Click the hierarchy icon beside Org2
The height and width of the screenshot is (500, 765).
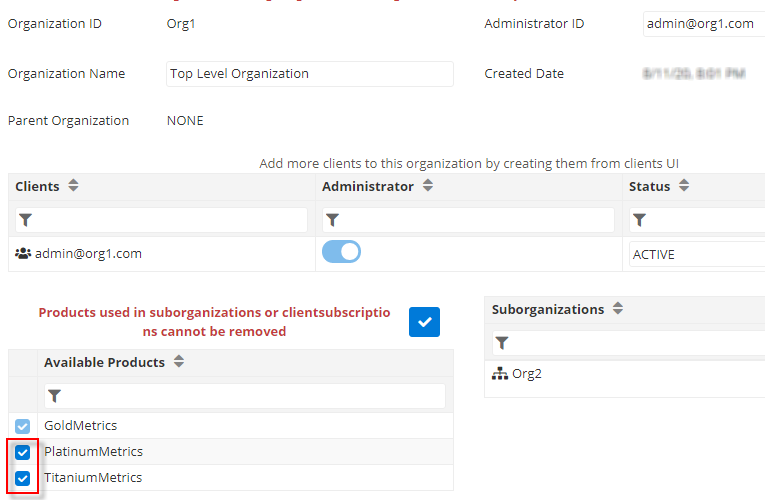[501, 374]
